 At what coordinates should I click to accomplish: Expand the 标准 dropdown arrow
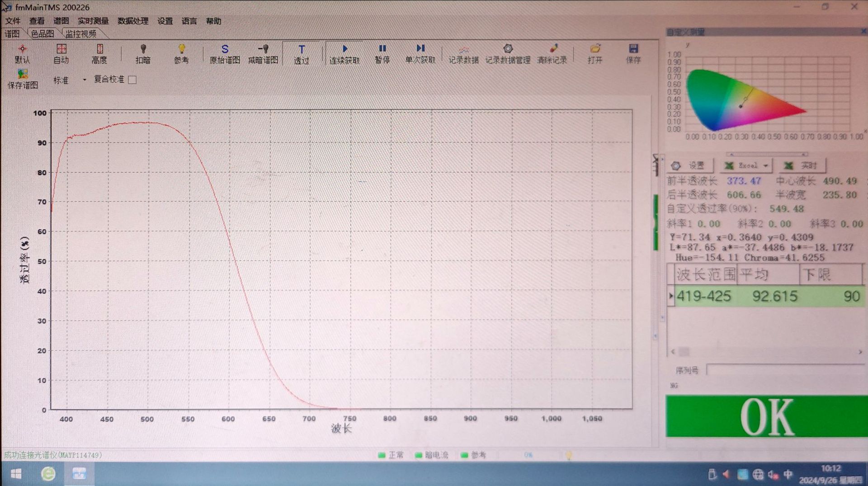85,80
